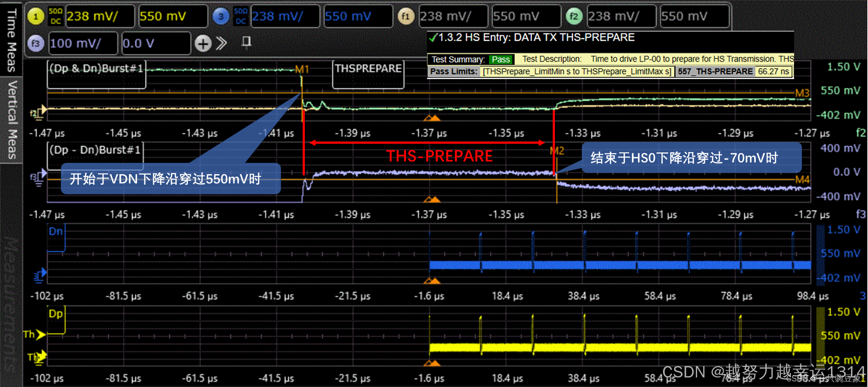Screen dimensions: 868x387
Task: Click marker M3 at the top grid's right edge
Action: [x=802, y=93]
